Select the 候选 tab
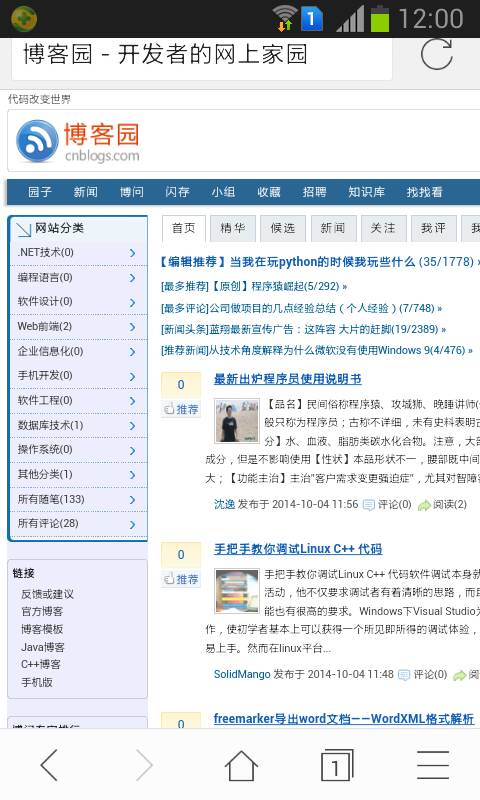This screenshot has height=800, width=480. click(x=283, y=228)
